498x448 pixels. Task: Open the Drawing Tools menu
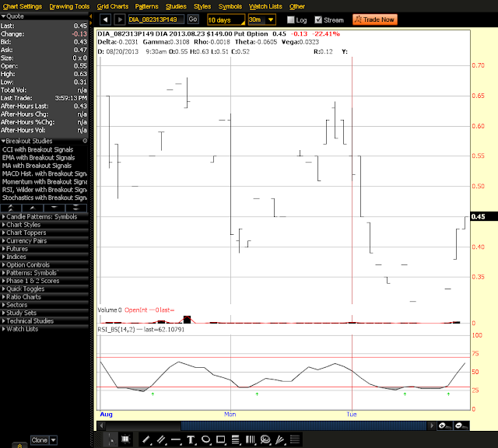69,6
